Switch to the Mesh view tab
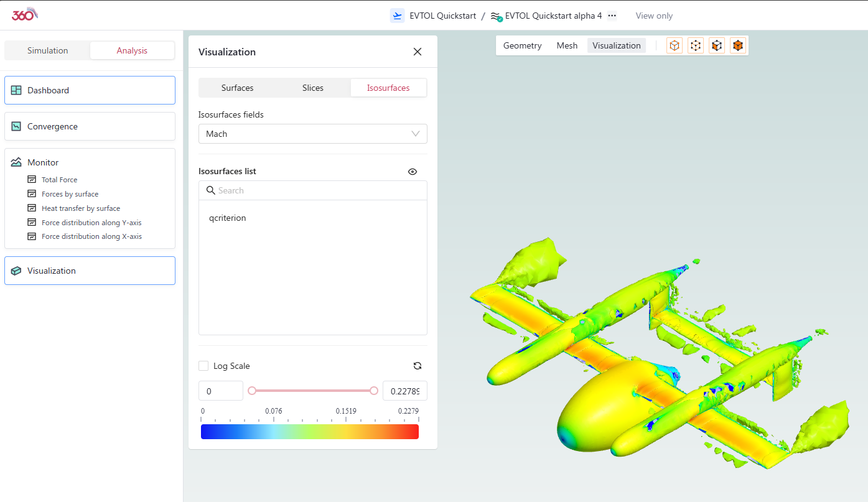This screenshot has width=868, height=502. (567, 45)
